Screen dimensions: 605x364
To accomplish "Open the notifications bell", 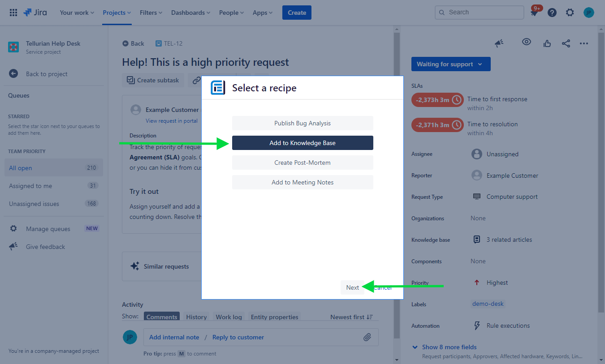I will click(x=535, y=12).
